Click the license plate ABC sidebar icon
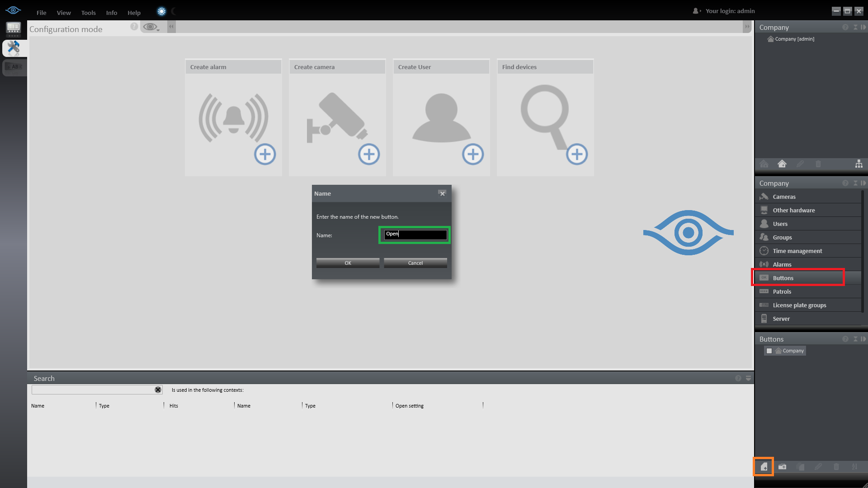Image resolution: width=868 pixels, height=488 pixels. click(x=14, y=67)
